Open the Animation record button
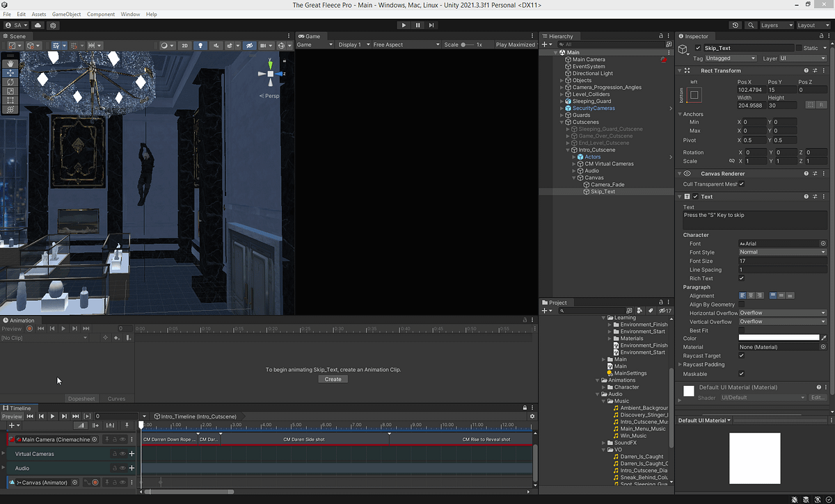 point(29,329)
